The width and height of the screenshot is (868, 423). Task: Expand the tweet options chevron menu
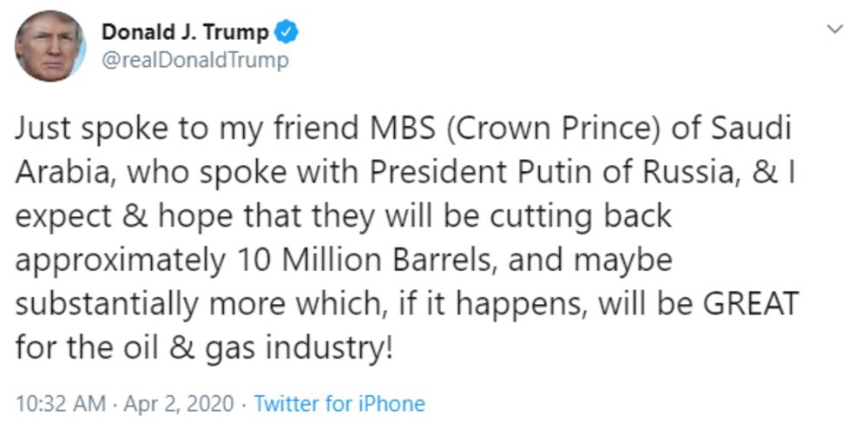(x=835, y=30)
